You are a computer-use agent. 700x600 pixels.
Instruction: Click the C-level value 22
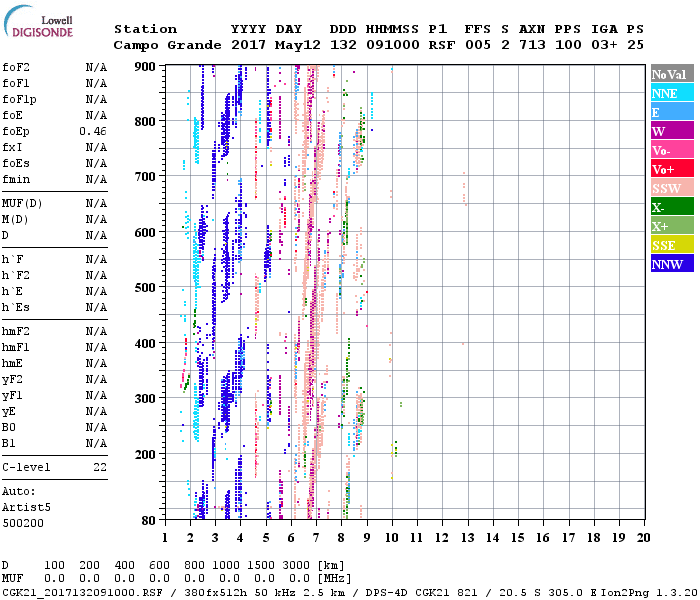click(x=100, y=467)
